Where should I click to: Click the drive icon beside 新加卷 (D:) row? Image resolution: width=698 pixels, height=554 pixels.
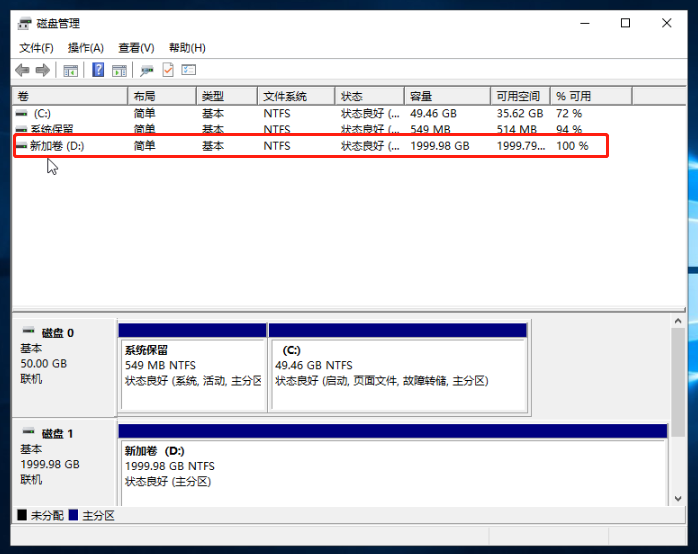click(x=21, y=146)
